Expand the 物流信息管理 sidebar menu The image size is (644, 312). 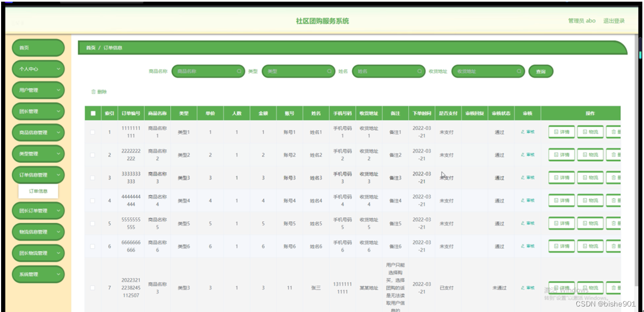(x=38, y=232)
